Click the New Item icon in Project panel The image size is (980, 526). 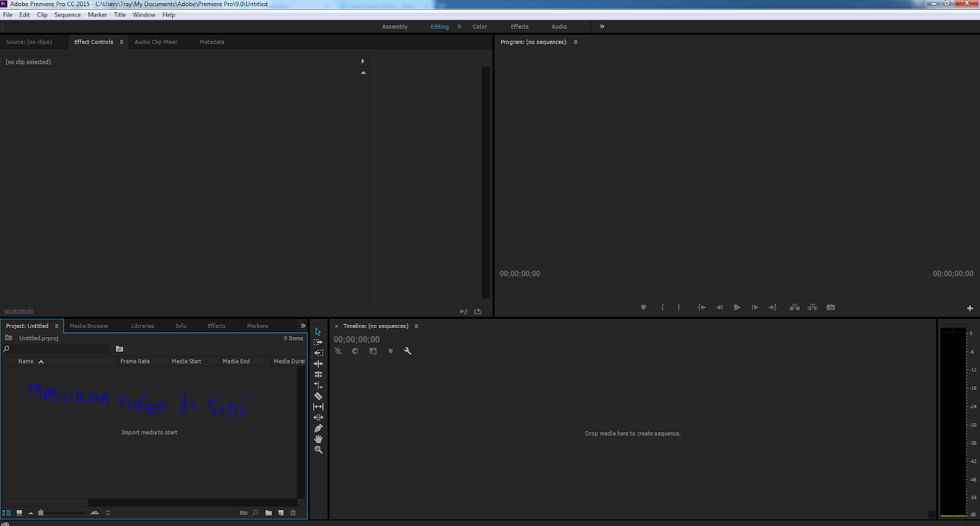[281, 513]
